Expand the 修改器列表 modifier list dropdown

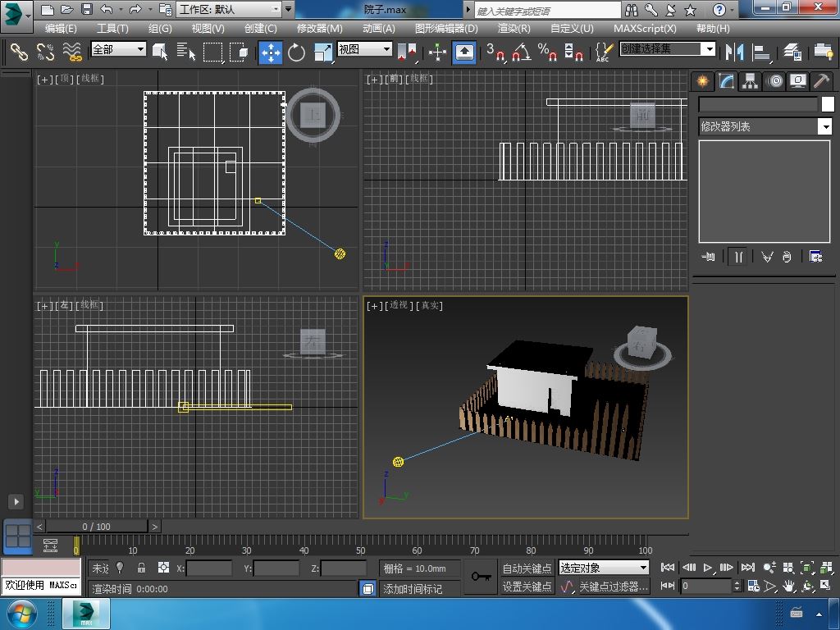coord(825,126)
